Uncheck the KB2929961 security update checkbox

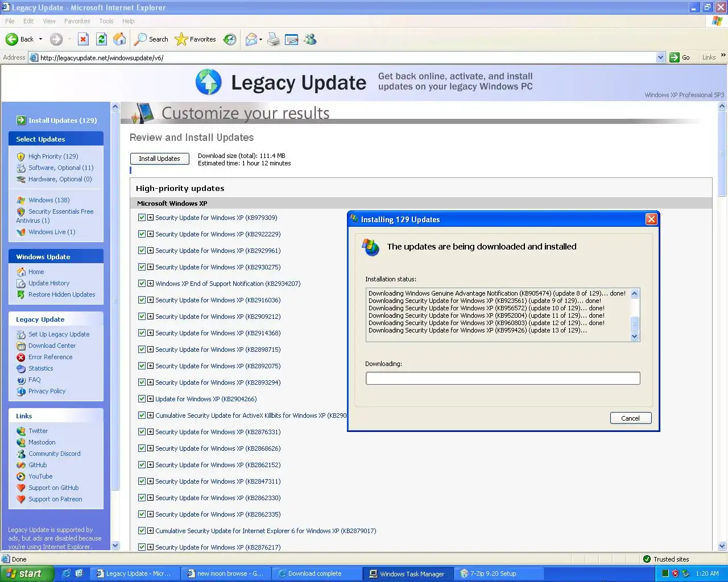(142, 250)
